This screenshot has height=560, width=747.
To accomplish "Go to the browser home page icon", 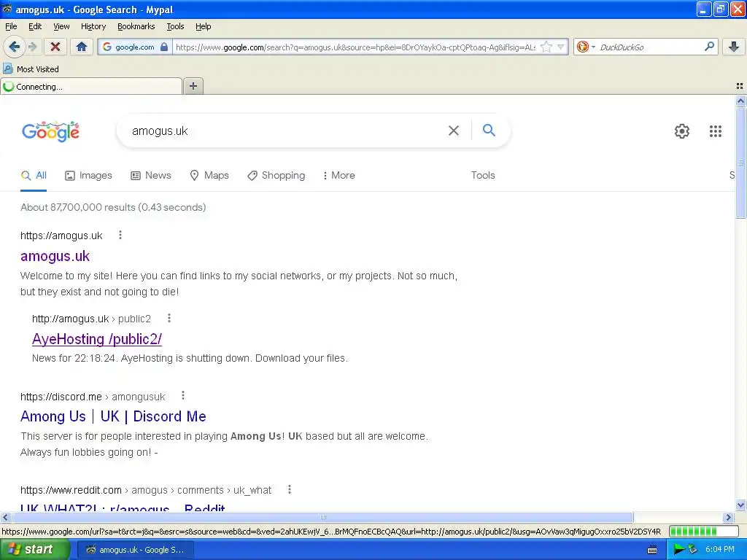I will [x=82, y=47].
